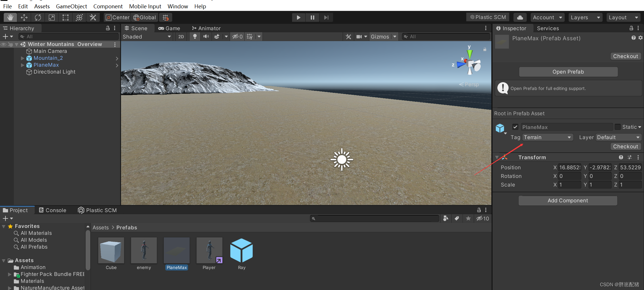Toggle scene view lighting bulb icon
Viewport: 644px width, 290px height.
point(195,37)
